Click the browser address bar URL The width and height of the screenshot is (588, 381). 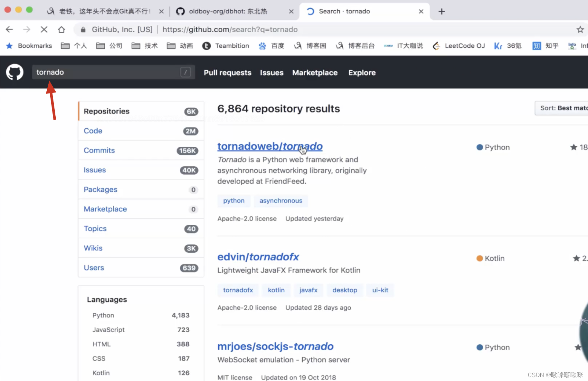[x=230, y=30]
